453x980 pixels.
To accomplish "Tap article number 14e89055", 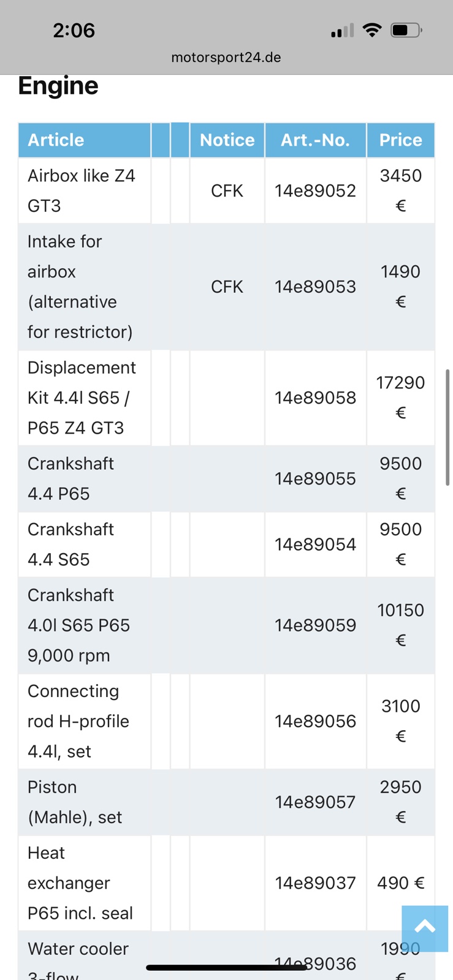I will tap(315, 479).
